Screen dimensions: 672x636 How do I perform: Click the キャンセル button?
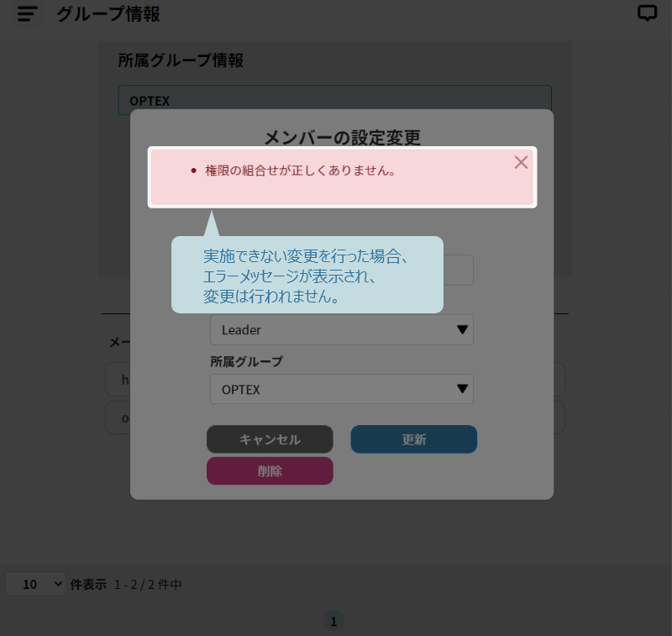point(270,439)
